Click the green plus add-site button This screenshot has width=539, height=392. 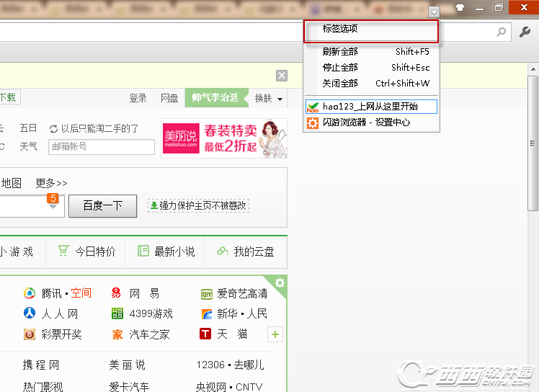pos(275,334)
